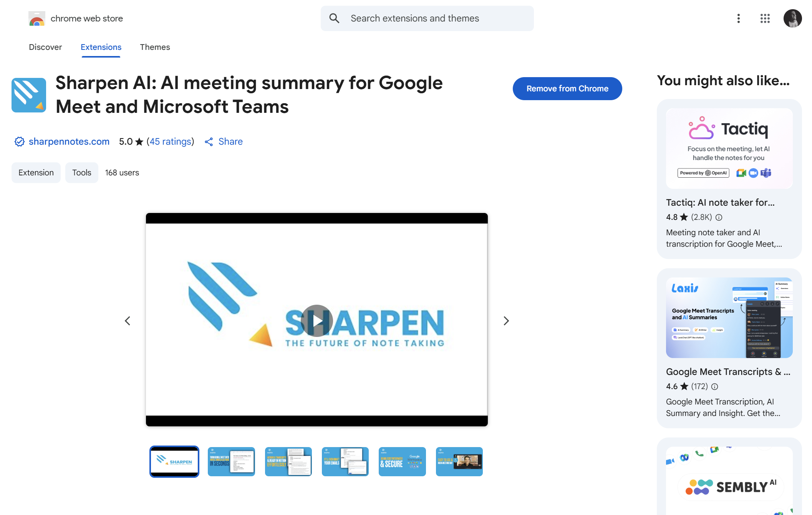Click Tactiq description 'Meeting note taker and AI'

(x=713, y=233)
